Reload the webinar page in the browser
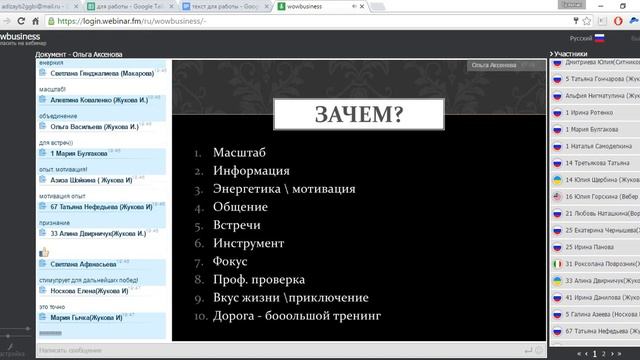Viewport: 640px width, 360px height. pyautogui.click(x=21, y=21)
